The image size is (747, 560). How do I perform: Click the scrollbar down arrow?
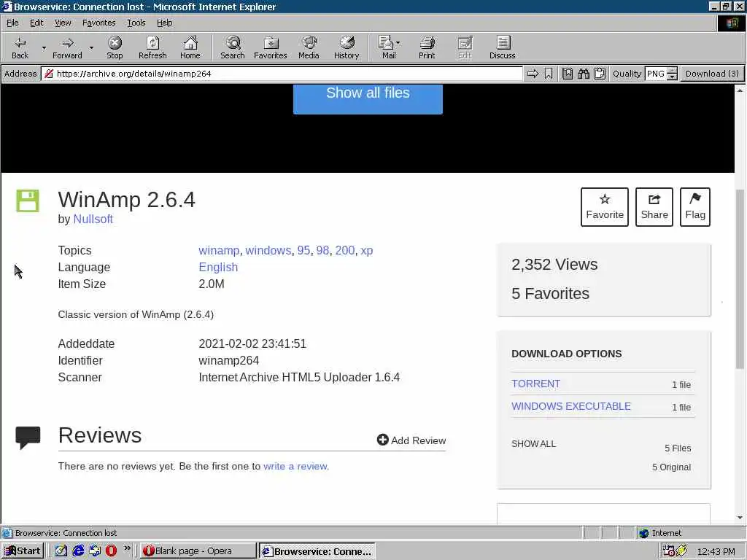point(740,518)
